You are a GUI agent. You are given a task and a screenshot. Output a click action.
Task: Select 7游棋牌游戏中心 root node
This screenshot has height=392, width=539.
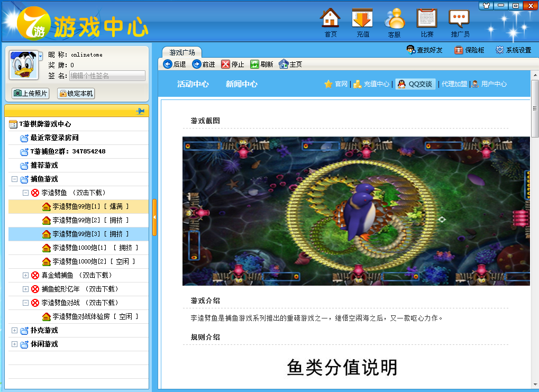(78, 124)
